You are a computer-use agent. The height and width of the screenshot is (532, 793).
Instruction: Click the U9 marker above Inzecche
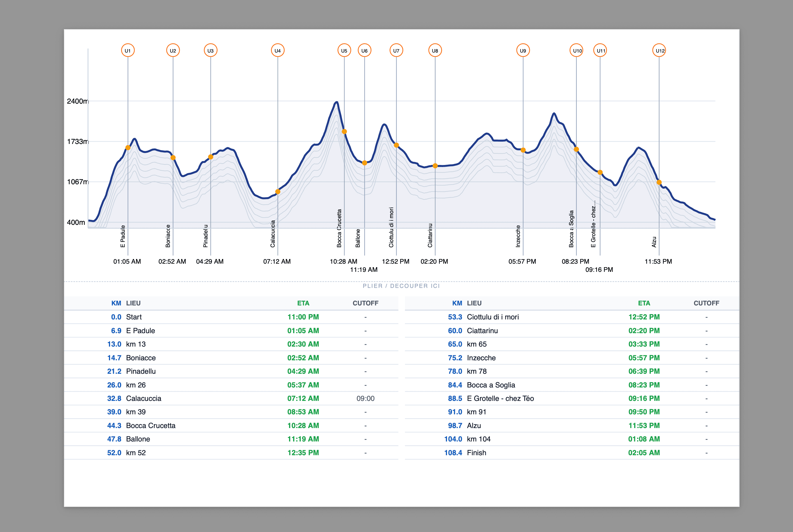click(522, 50)
